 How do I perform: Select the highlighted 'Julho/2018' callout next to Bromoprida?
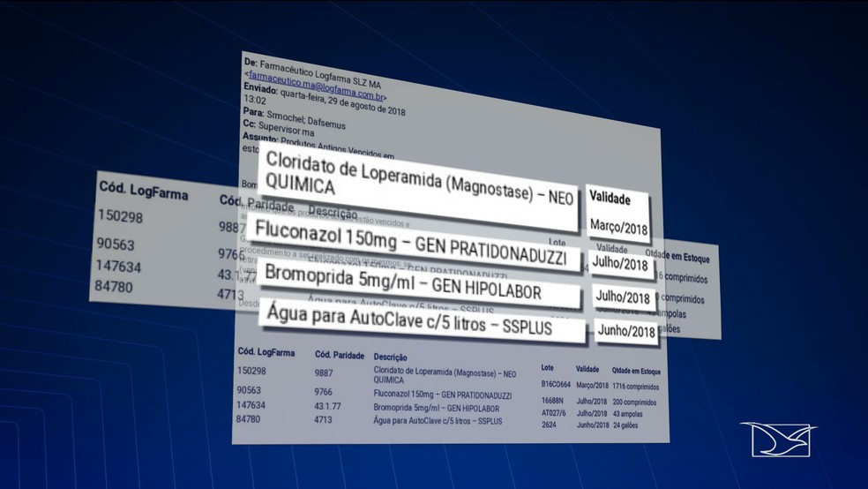point(624,297)
